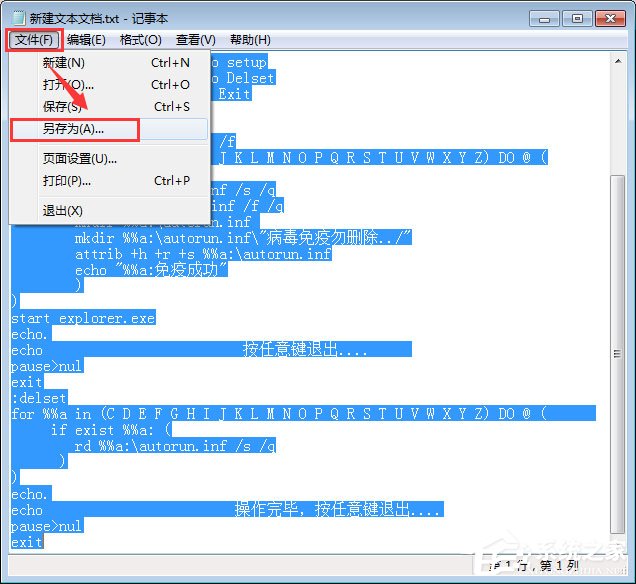This screenshot has height=584, width=636.
Task: Maximize the Notepad window
Action: click(577, 19)
